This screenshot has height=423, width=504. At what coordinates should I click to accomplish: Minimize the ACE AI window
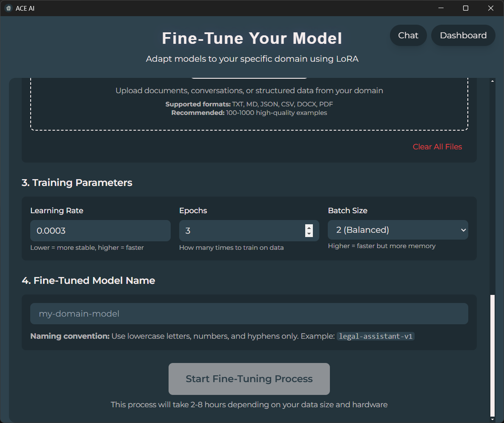tap(441, 8)
